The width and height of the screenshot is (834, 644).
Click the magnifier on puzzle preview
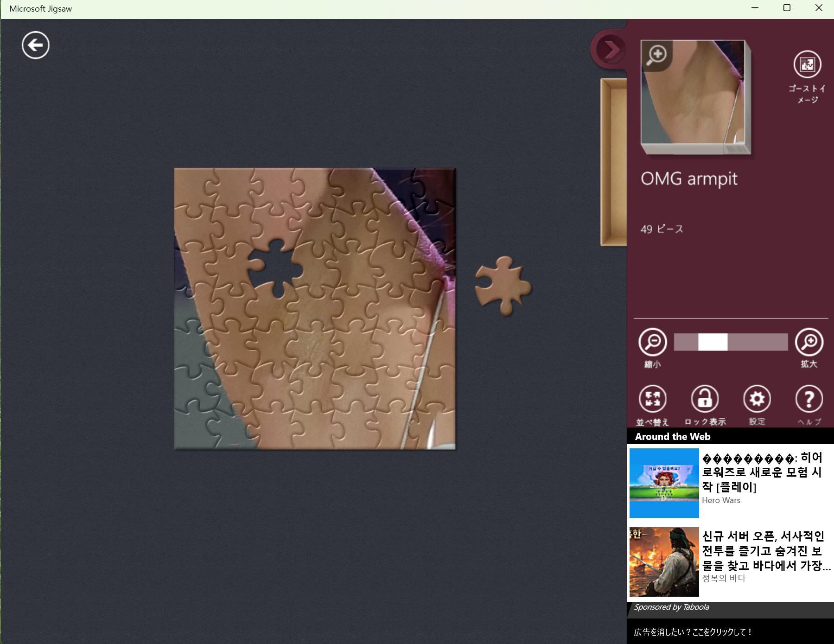[657, 55]
